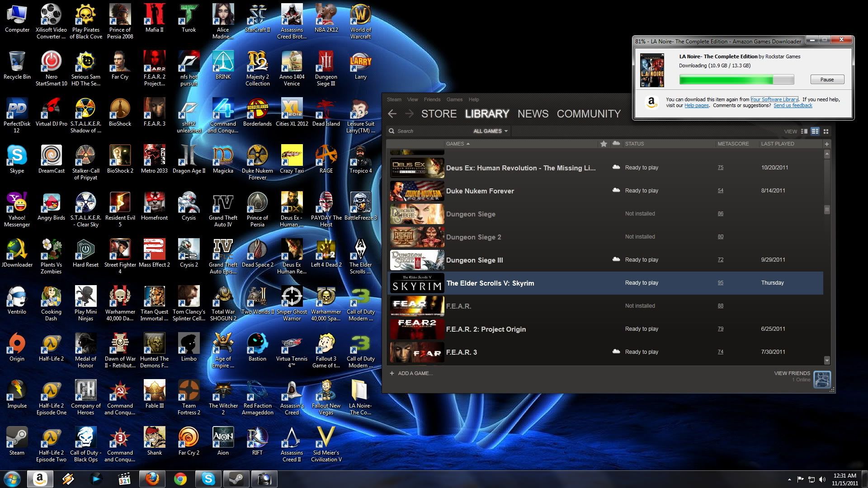
Task: Expand the ALL GAMES filter dropdown
Action: (x=491, y=131)
